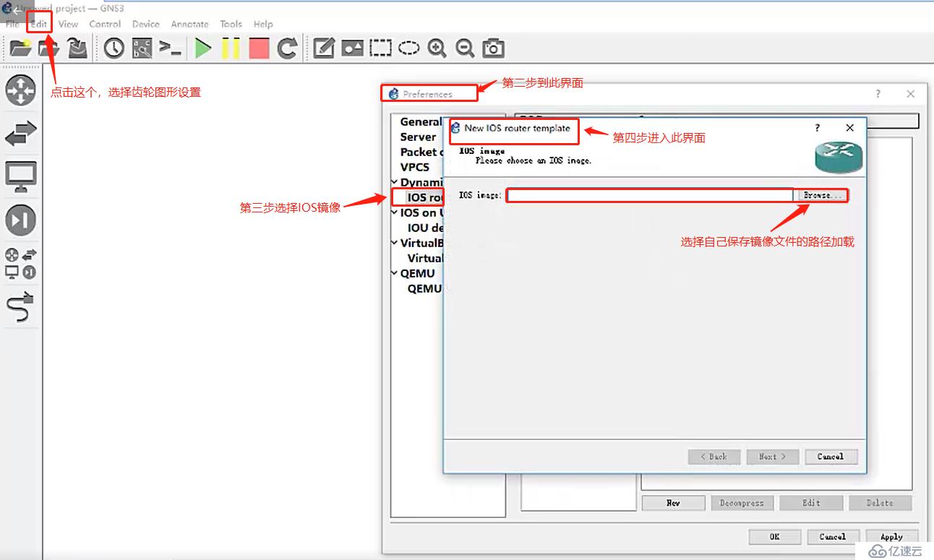Select the draw ellipse tool

click(409, 48)
